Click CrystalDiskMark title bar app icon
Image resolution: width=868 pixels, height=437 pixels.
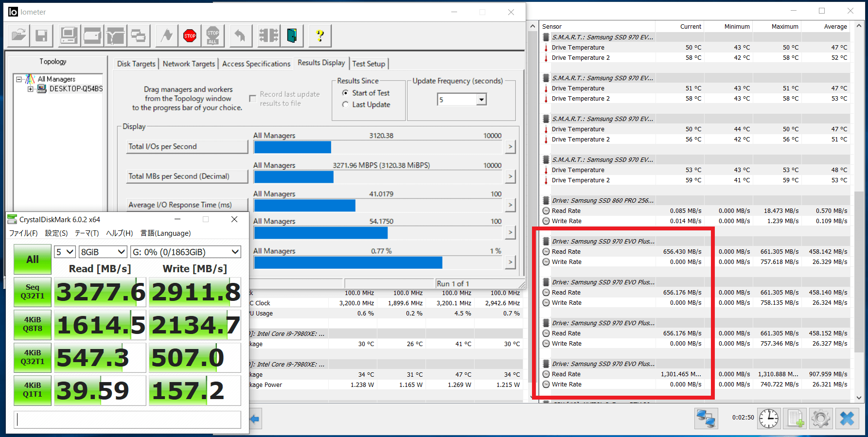12,219
